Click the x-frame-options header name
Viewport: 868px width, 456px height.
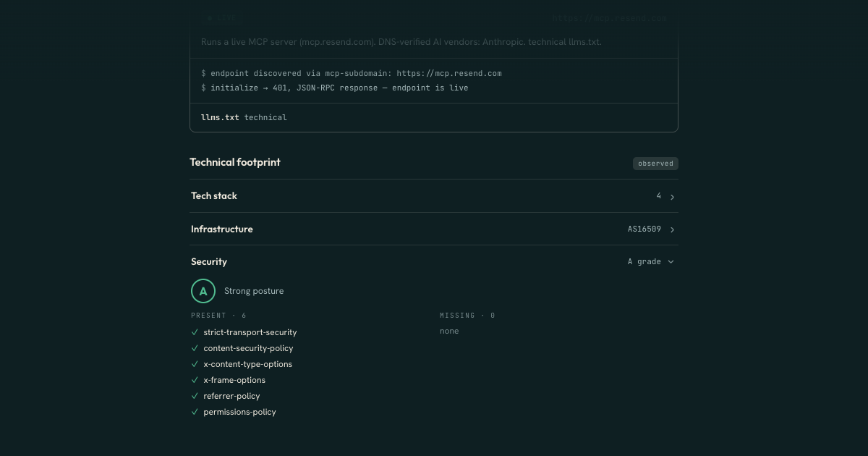coord(234,380)
